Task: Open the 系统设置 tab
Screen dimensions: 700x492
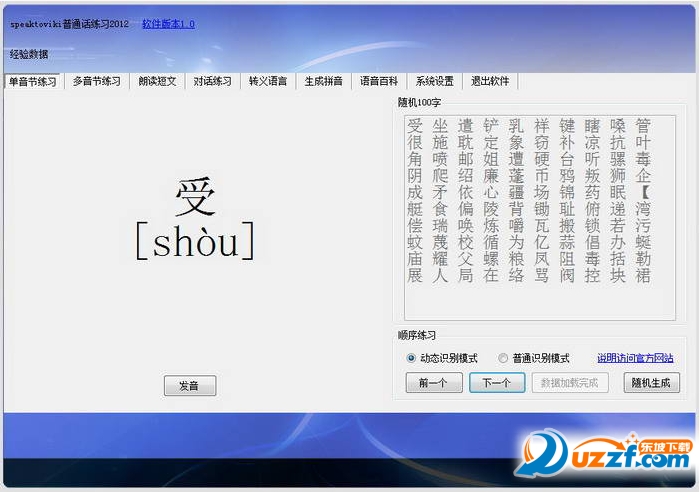Action: 435,81
